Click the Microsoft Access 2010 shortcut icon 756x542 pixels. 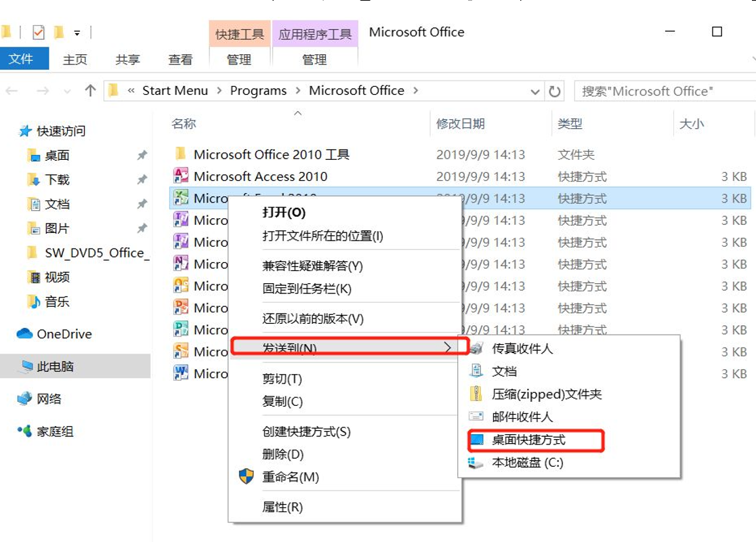181,176
